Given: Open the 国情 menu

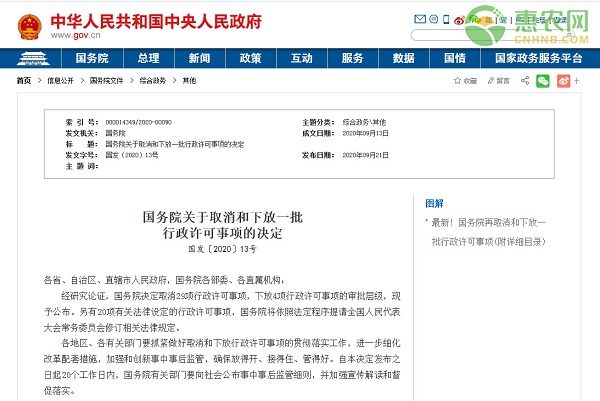Looking at the screenshot, I should pyautogui.click(x=455, y=58).
